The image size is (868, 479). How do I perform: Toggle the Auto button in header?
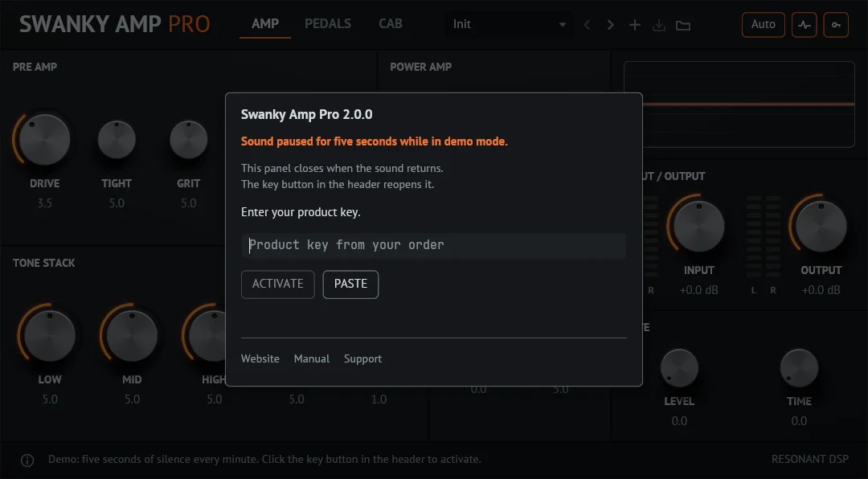pos(763,24)
